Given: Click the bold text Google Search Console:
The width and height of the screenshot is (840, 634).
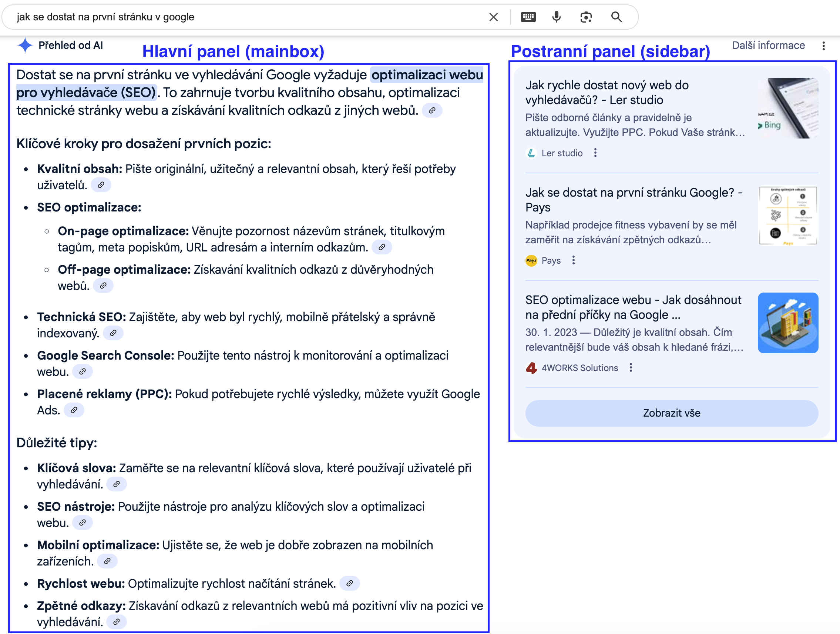Looking at the screenshot, I should (x=105, y=356).
